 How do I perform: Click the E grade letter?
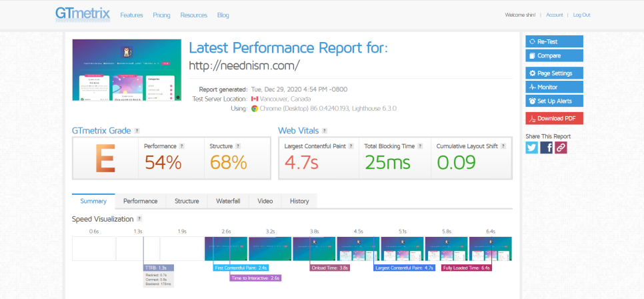(x=105, y=158)
